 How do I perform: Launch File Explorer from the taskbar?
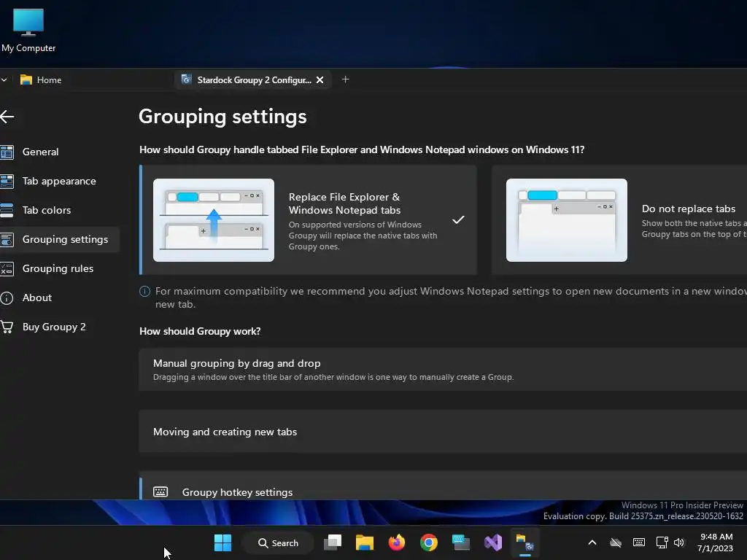pos(365,542)
